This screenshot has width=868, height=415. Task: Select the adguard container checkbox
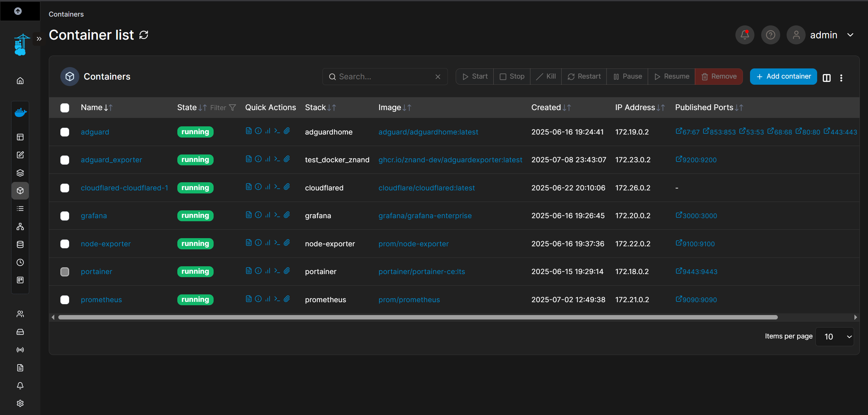[x=65, y=132]
